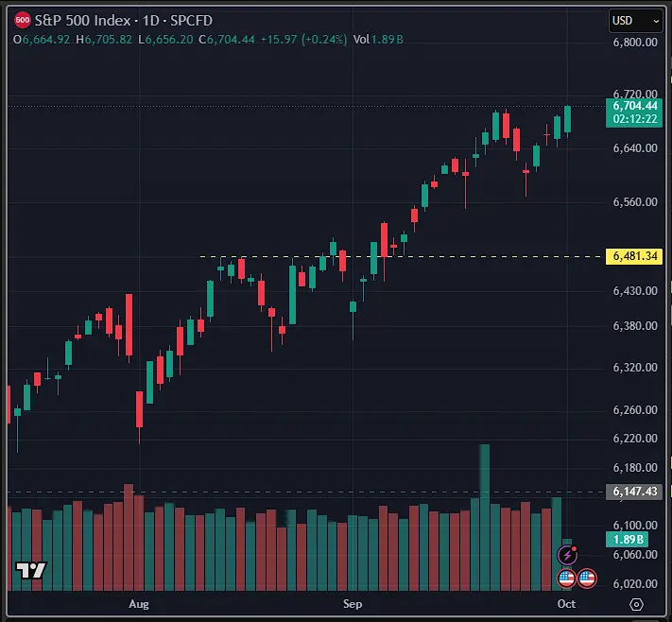Click the 02:12:22 bar countdown timer
The height and width of the screenshot is (622, 672).
pyautogui.click(x=635, y=119)
